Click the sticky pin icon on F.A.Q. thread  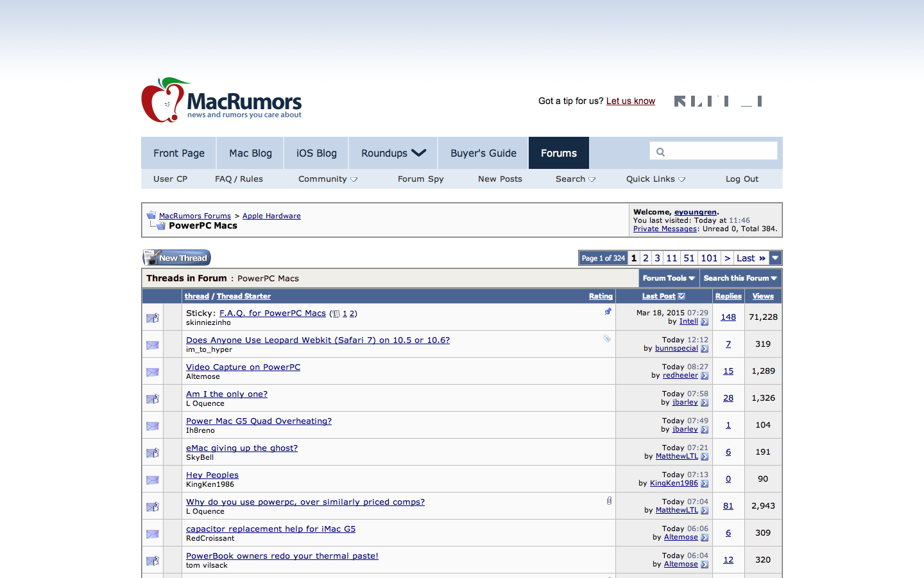[x=608, y=311]
